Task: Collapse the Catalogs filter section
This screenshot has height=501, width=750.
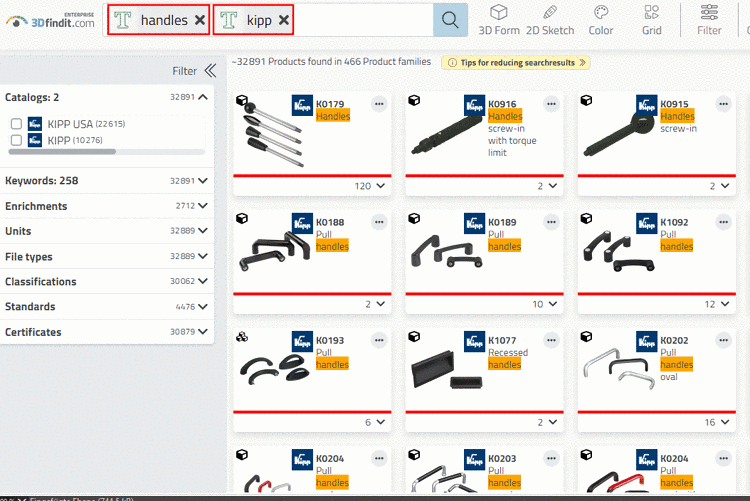Action: [x=203, y=97]
